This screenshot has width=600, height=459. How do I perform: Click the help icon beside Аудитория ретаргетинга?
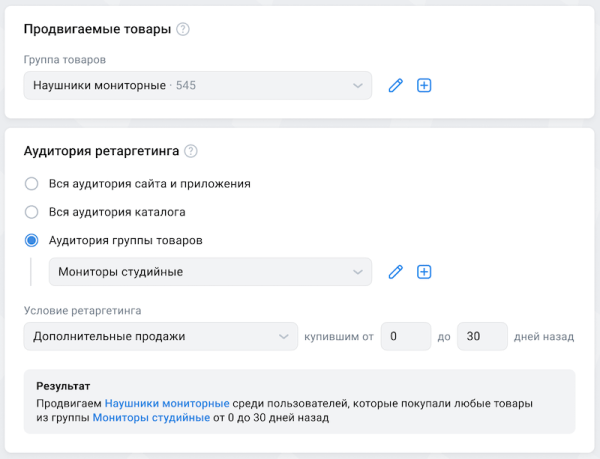[191, 152]
